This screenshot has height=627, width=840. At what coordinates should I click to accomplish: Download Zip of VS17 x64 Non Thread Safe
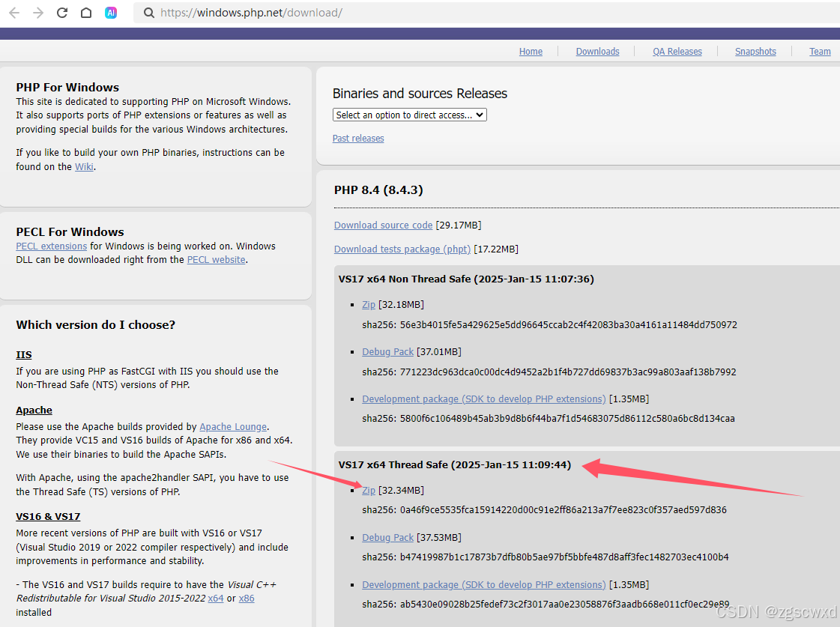(369, 305)
